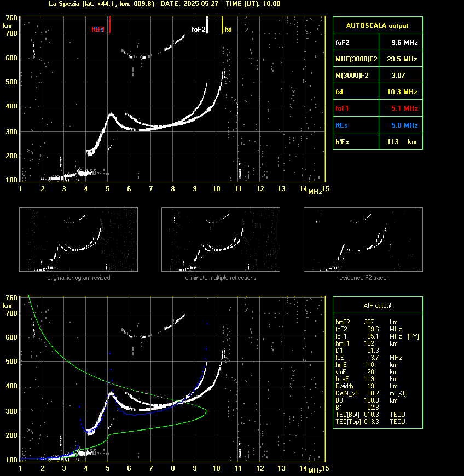Click the red foF1 marker line
The image size is (464, 476).
point(110,25)
